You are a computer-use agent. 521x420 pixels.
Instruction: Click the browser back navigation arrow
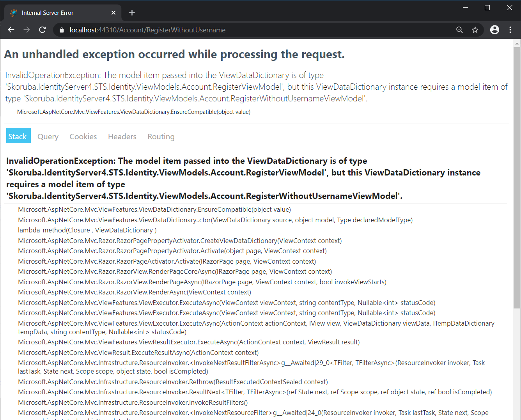click(x=11, y=30)
